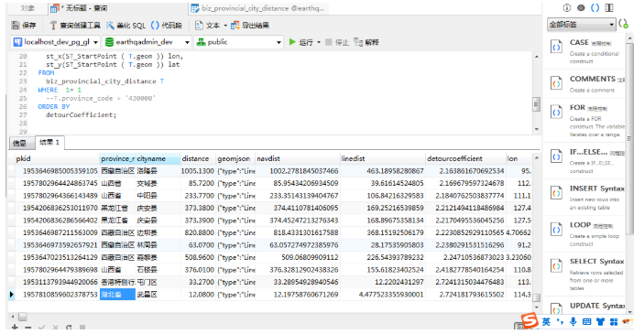Click the SELECT Syntax snippet icon
The width and height of the screenshot is (644, 334).
(556, 266)
